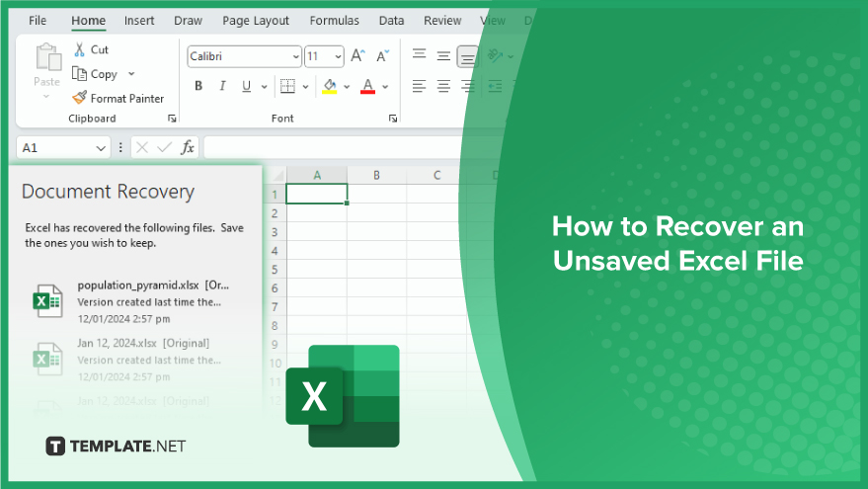Viewport: 868px width, 489px height.
Task: Click Jan 12, 2024.xlsx [Original] file icon
Action: [47, 359]
